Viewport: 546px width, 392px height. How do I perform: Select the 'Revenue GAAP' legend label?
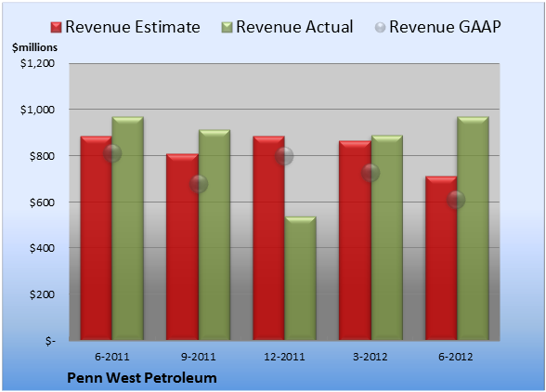point(445,27)
